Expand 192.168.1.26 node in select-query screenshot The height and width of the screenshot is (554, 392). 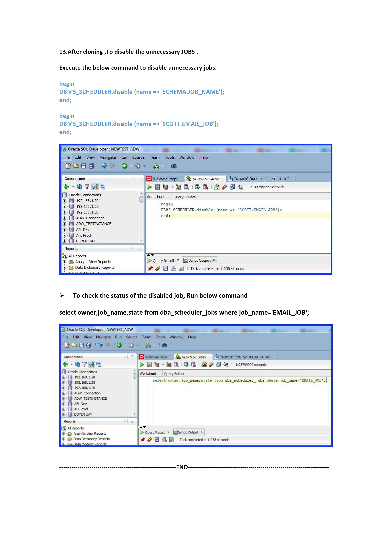[x=64, y=388]
